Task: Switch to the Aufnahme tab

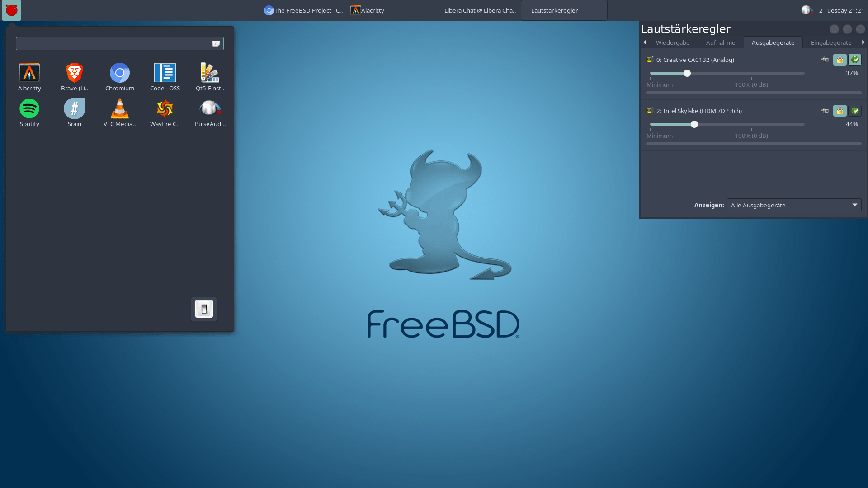Action: 720,42
